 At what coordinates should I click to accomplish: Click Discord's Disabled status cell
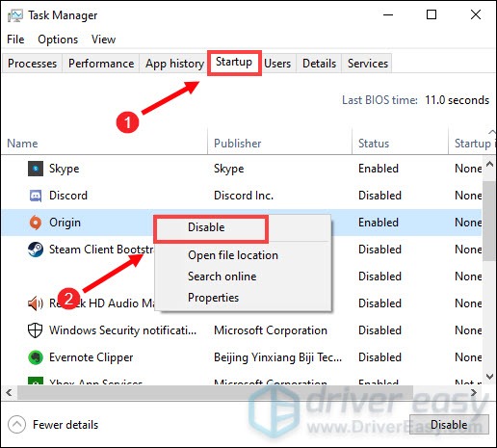click(x=379, y=196)
